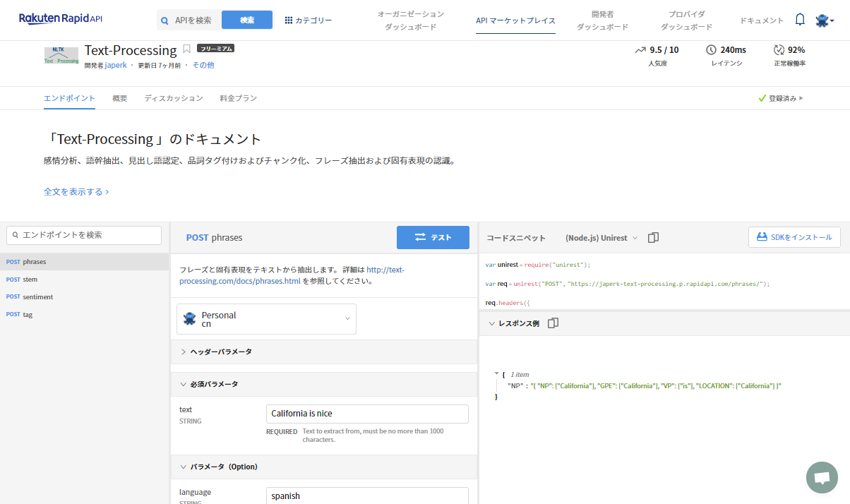This screenshot has height=504, width=850.
Task: Expand the 登録済み arrow
Action: tap(801, 98)
